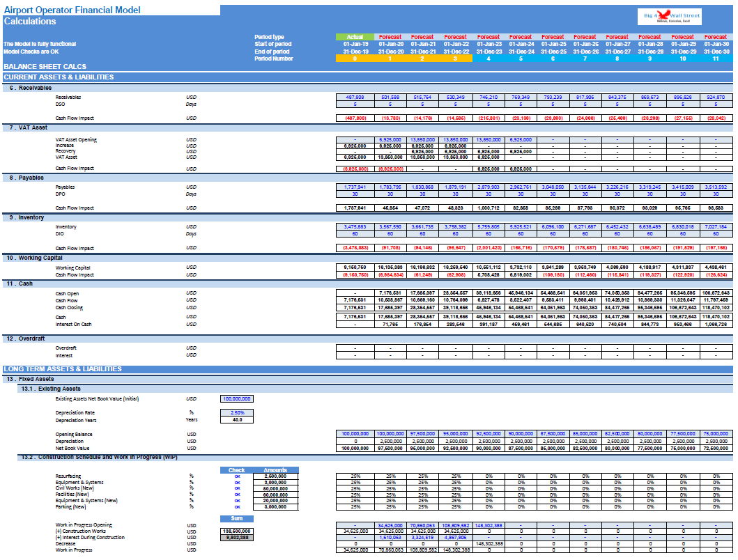
Task: Select the 'Period Number' label
Action: (273, 59)
